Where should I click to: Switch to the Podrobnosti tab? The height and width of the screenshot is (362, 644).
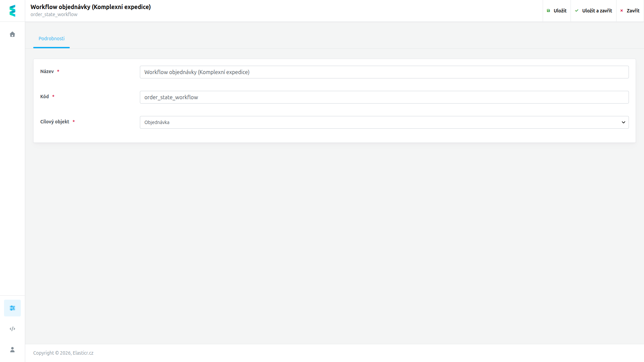(51, 39)
